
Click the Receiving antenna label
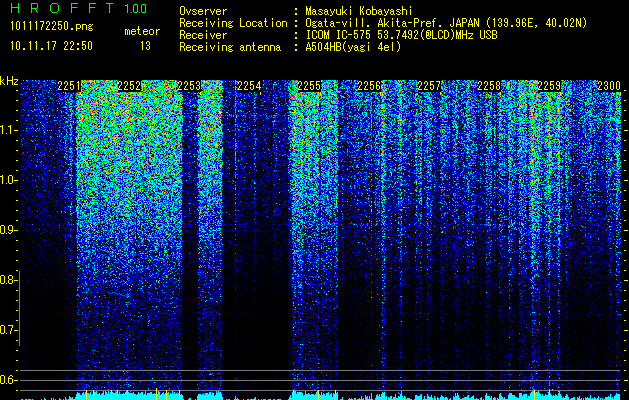230,47
